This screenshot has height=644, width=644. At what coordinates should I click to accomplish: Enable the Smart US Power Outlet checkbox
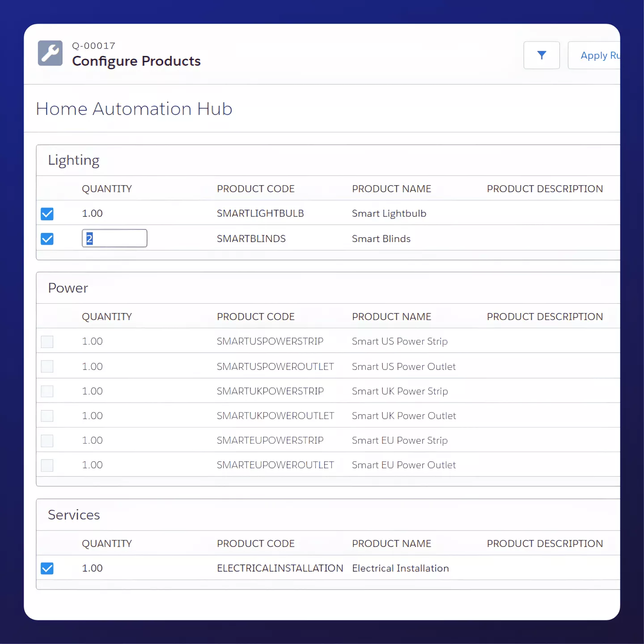pyautogui.click(x=47, y=366)
